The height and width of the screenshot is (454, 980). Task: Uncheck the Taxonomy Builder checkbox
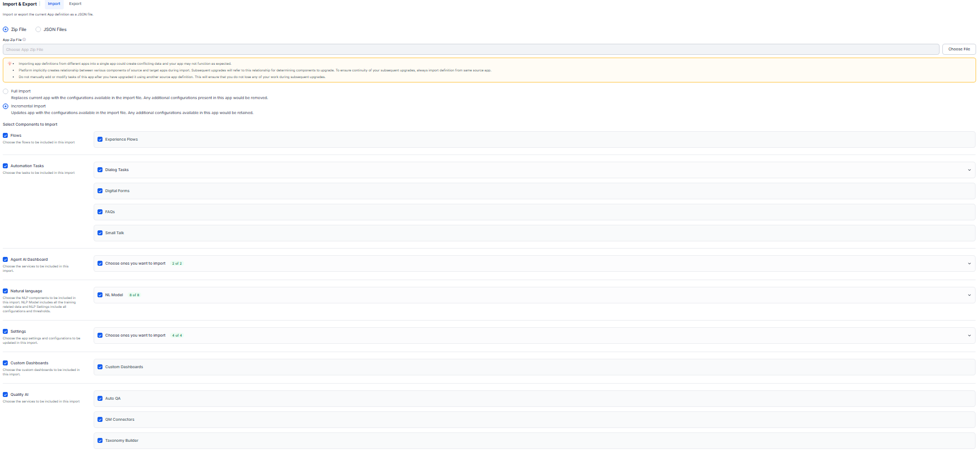[x=100, y=441]
